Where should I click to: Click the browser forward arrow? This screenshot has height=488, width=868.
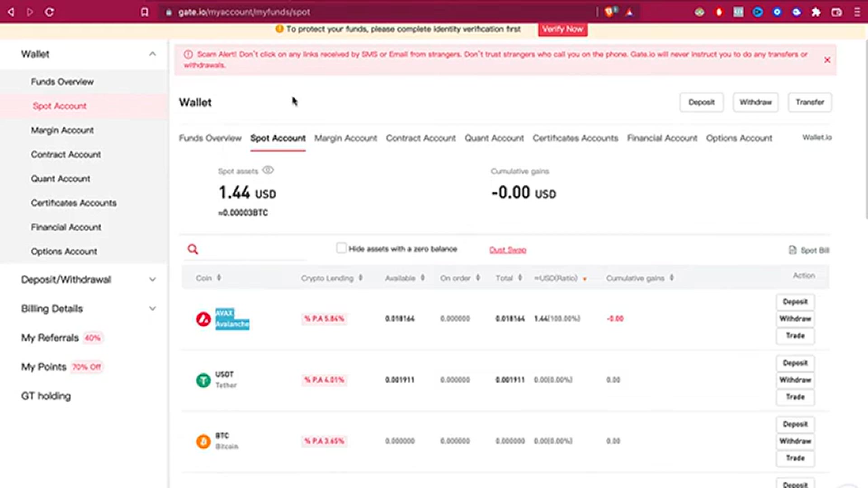pyautogui.click(x=30, y=12)
